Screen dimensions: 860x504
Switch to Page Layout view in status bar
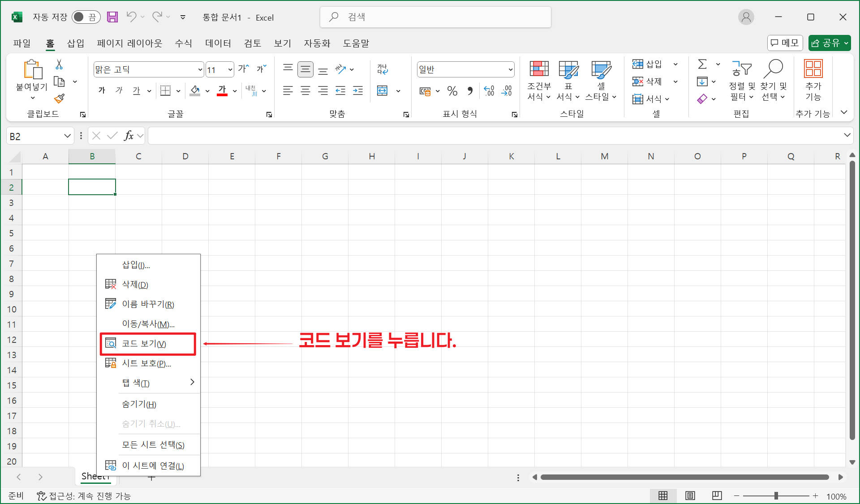click(x=690, y=495)
